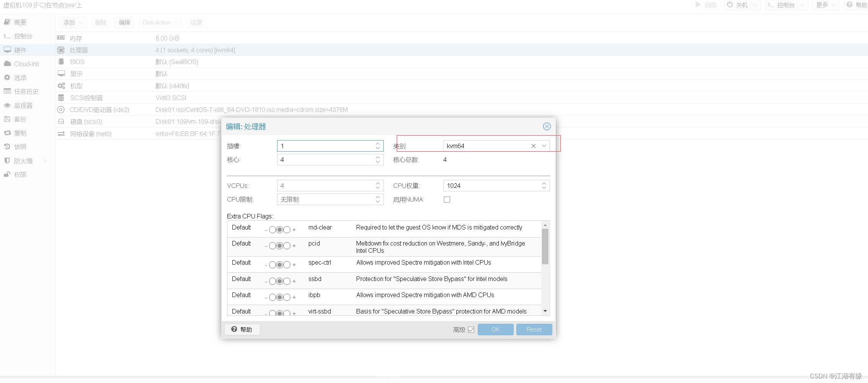The image size is (868, 383).
Task: Close the 编辑: 处理器 dialog
Action: click(x=547, y=126)
